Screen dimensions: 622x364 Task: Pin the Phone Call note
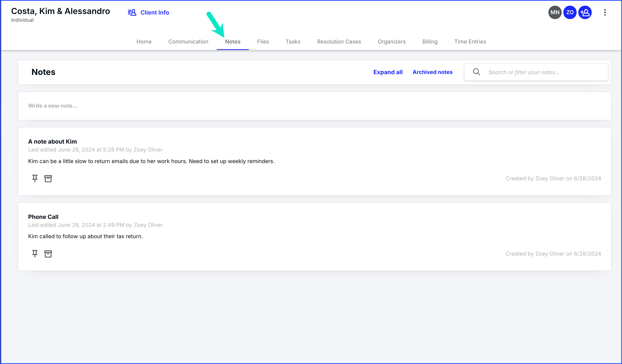click(x=35, y=254)
